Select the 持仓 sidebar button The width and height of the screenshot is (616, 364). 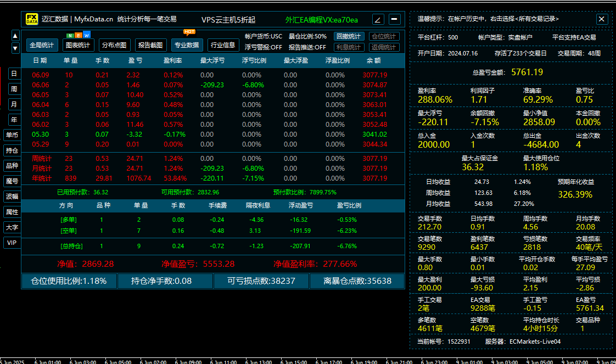pos(12,150)
